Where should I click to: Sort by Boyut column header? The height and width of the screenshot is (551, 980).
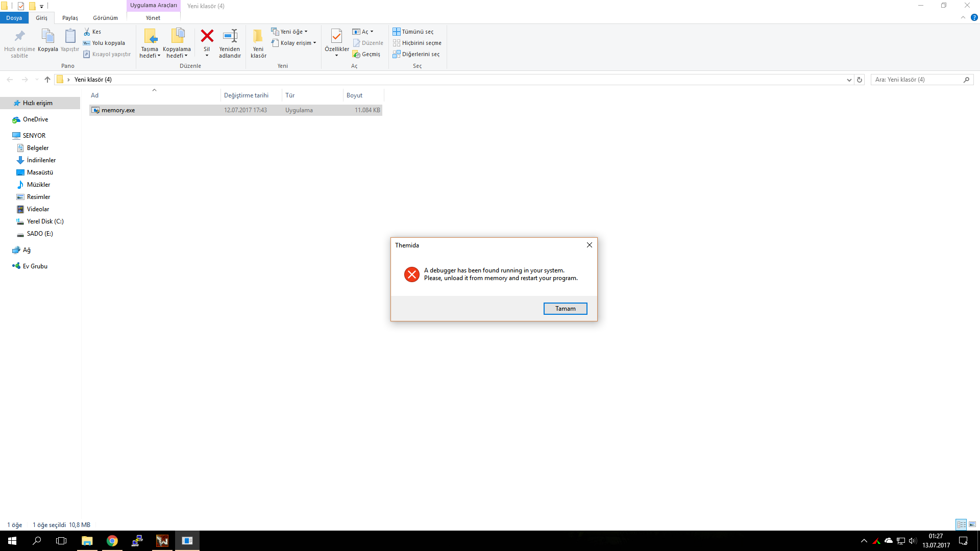tap(363, 95)
